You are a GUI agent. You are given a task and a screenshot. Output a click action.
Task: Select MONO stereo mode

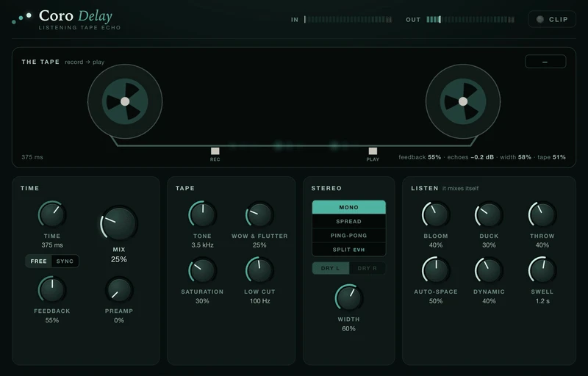(348, 207)
